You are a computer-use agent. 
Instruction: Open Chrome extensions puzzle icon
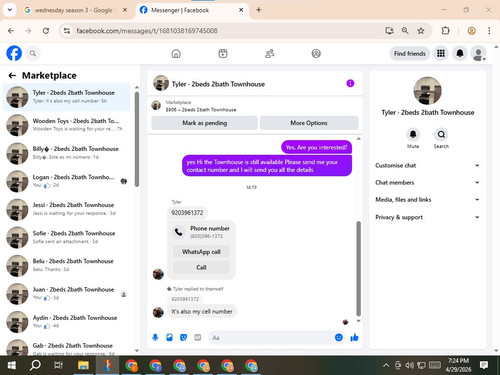445,31
